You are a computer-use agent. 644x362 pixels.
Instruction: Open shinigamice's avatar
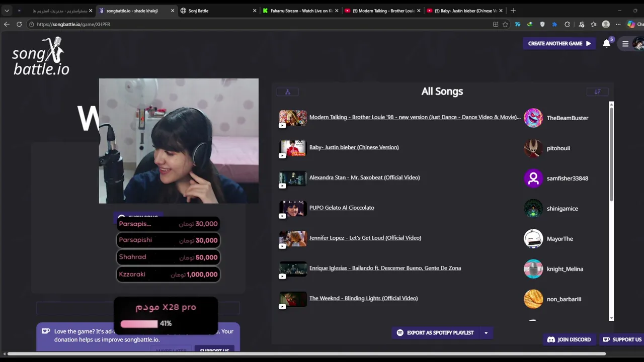[x=533, y=208]
